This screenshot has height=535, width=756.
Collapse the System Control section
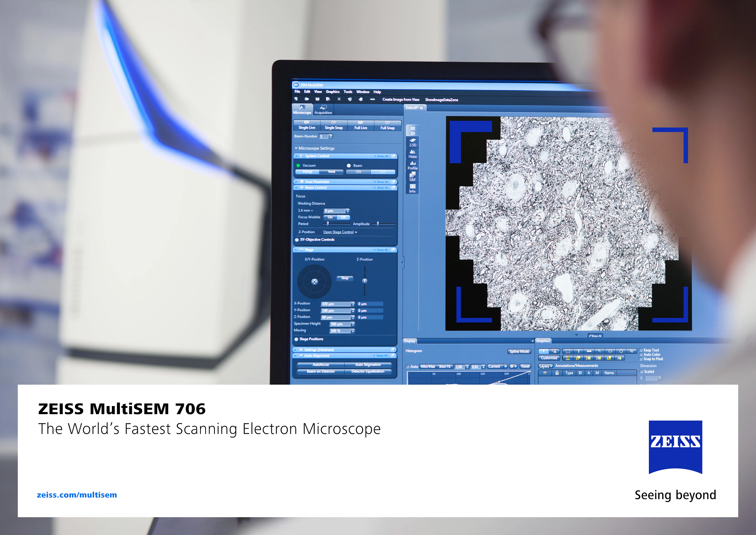tap(296, 156)
